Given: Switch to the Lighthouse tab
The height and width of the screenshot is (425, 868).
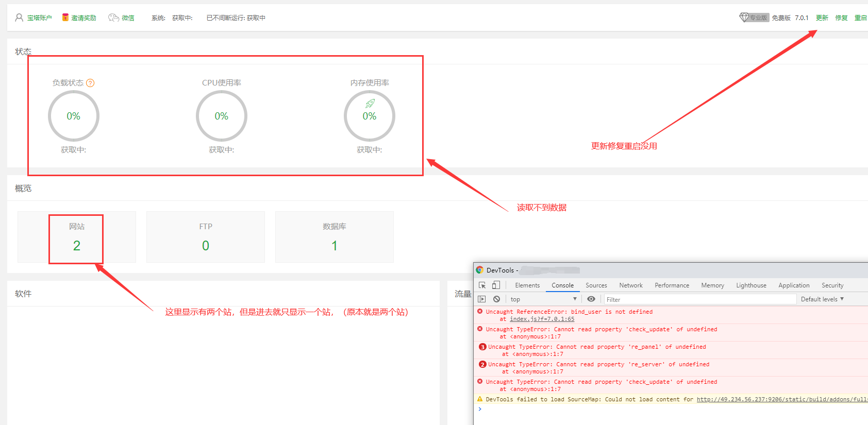Looking at the screenshot, I should click(x=751, y=285).
